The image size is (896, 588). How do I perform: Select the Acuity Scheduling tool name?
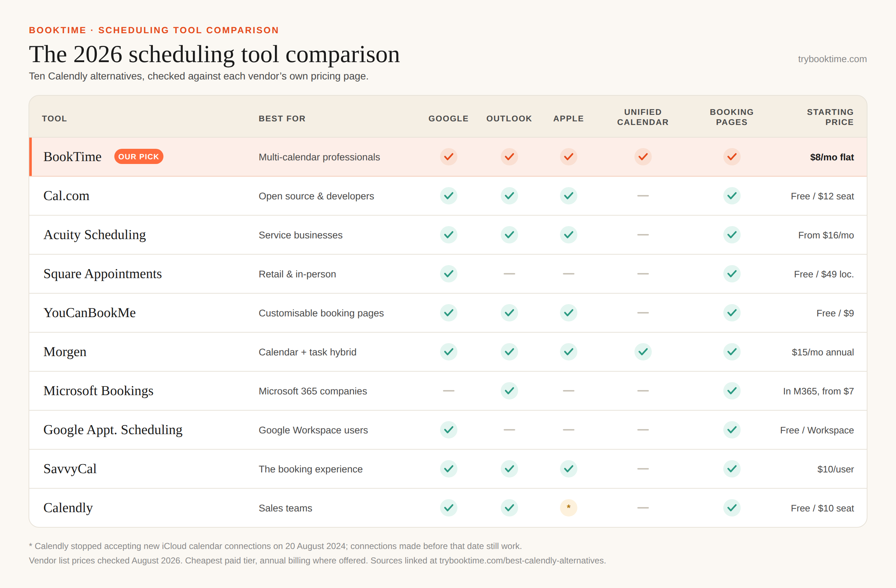95,234
